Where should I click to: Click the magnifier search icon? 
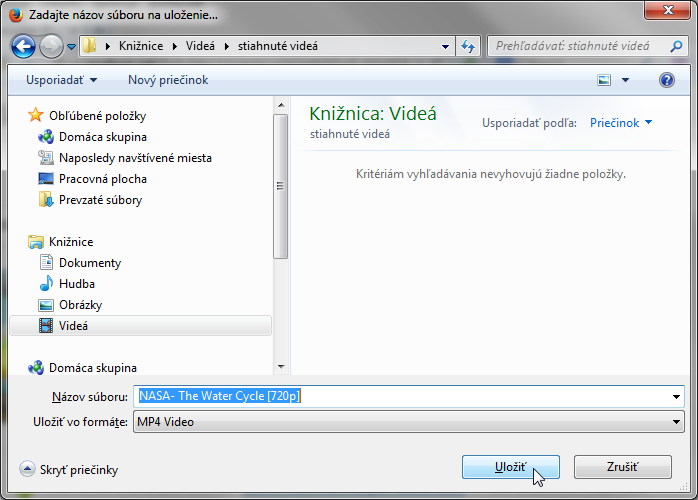[x=676, y=46]
